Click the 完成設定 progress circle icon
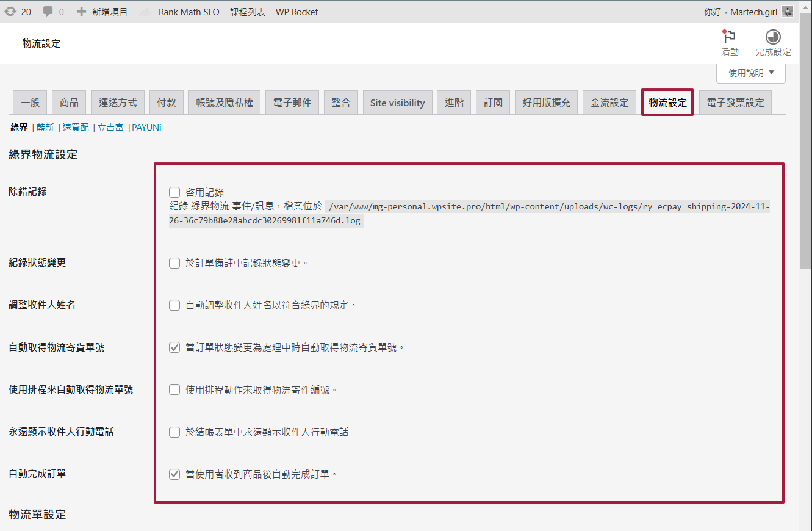 (772, 37)
